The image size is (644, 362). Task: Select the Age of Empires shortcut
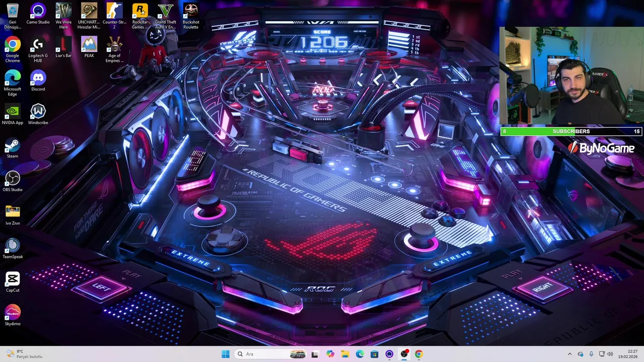[115, 50]
